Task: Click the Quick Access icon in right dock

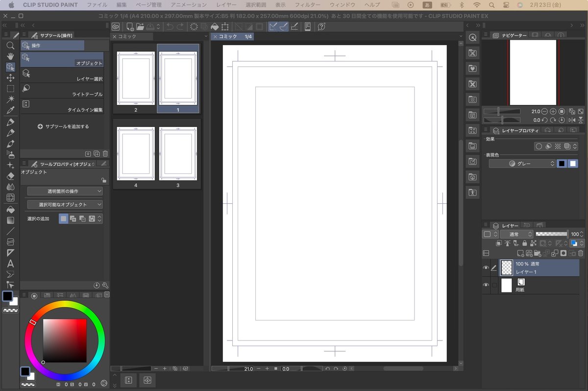Action: pyautogui.click(x=472, y=38)
